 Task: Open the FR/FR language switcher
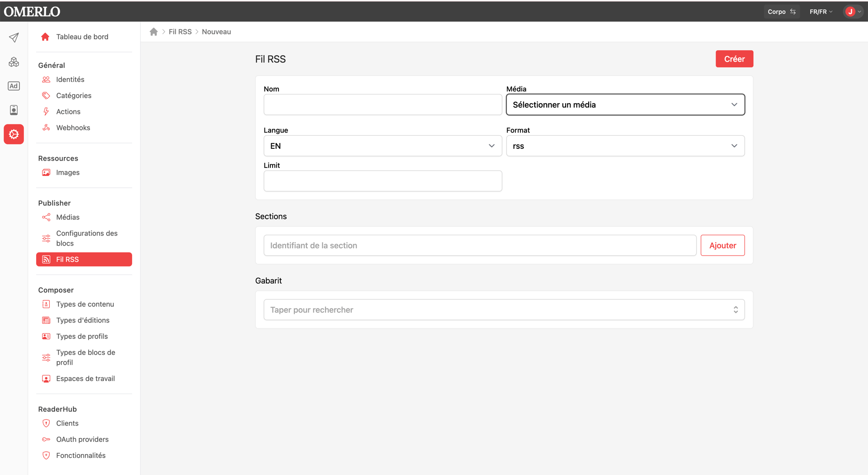click(821, 12)
